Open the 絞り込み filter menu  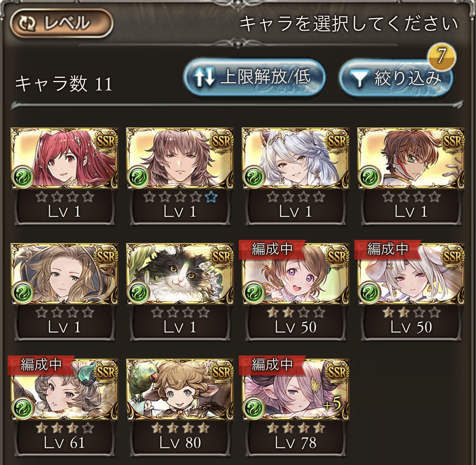coord(396,78)
